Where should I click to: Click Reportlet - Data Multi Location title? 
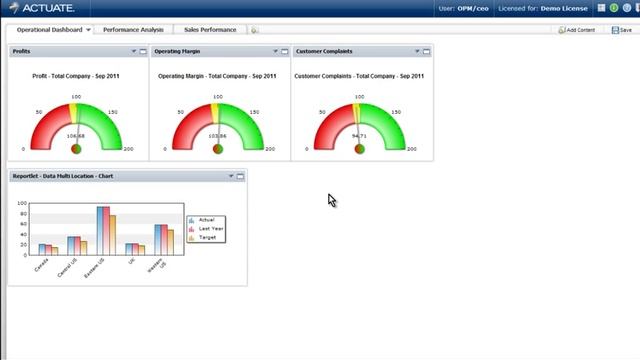coord(63,176)
